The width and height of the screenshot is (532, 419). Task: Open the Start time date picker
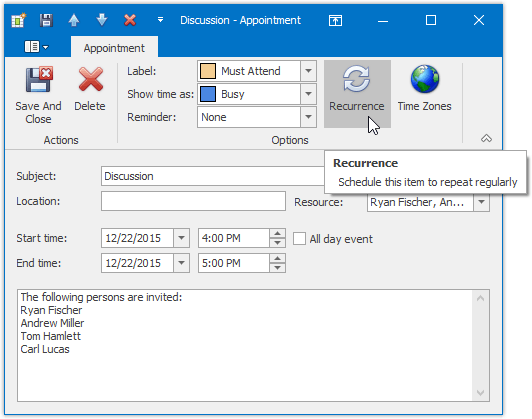[x=182, y=238]
